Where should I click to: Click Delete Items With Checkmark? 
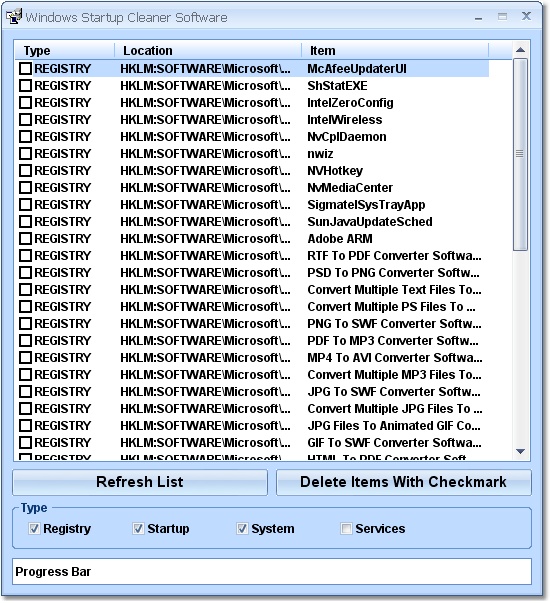coord(404,482)
